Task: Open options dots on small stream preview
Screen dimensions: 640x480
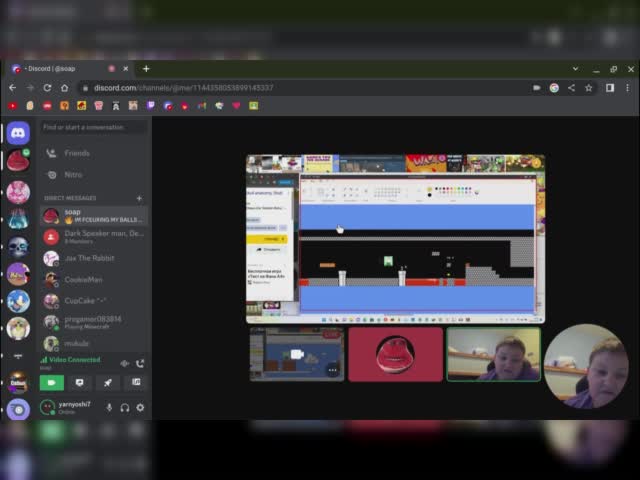Action: [x=333, y=370]
